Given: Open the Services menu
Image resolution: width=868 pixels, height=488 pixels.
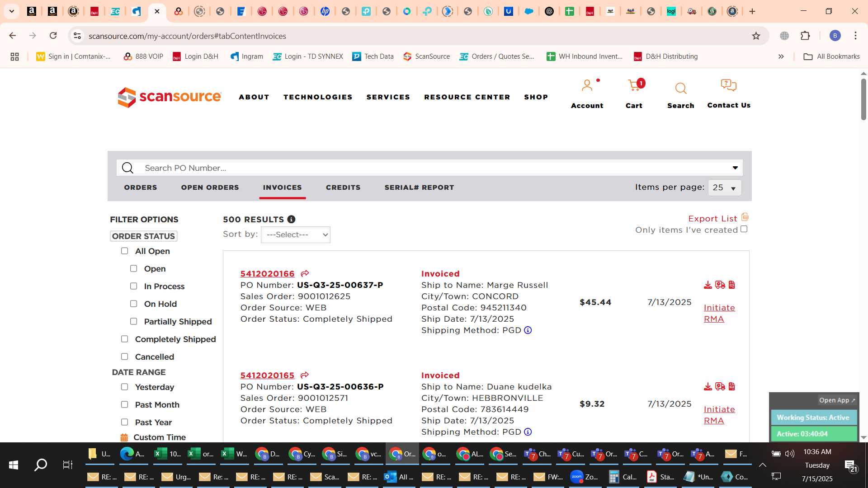Looking at the screenshot, I should click(x=388, y=97).
